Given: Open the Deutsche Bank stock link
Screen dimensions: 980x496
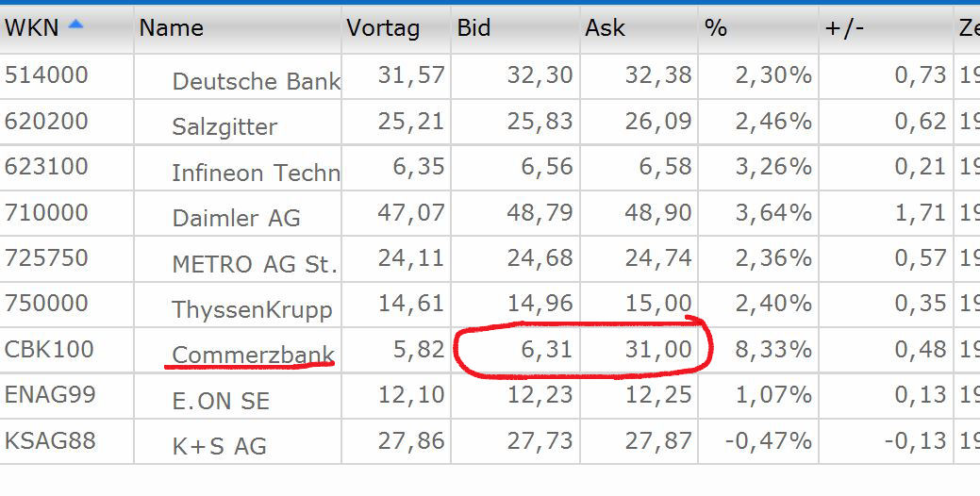Looking at the screenshot, I should (x=256, y=81).
